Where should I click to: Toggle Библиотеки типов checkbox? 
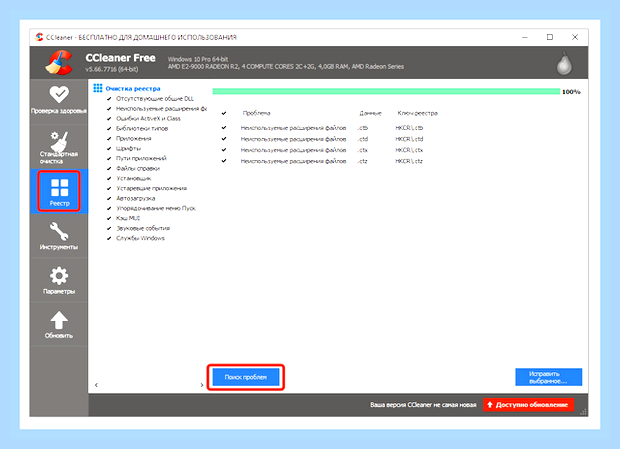tap(109, 128)
